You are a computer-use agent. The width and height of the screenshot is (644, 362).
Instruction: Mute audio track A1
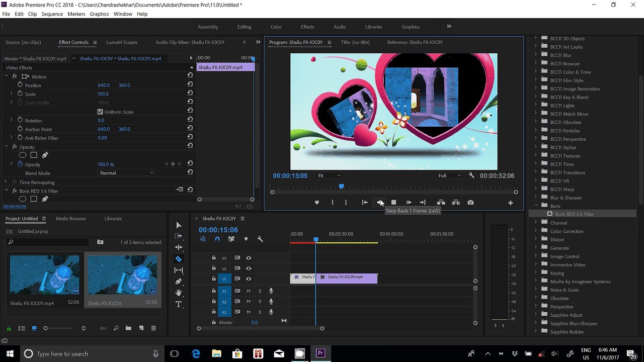(249, 291)
